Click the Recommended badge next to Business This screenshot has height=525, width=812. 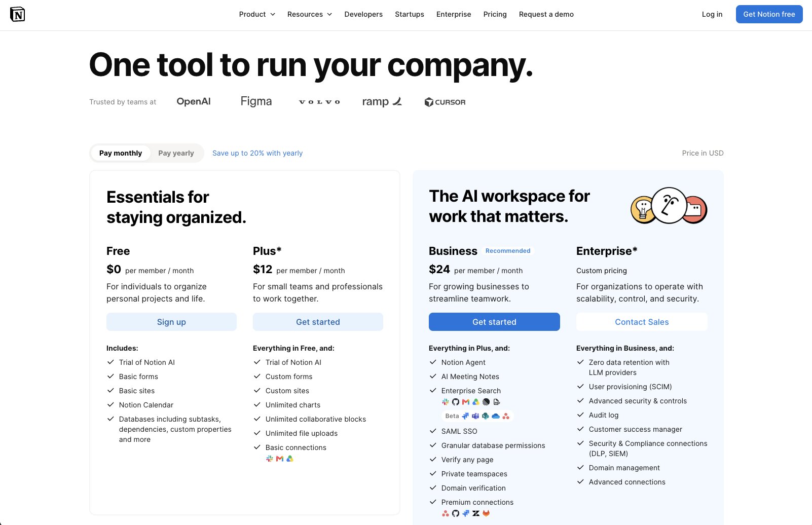tap(508, 251)
